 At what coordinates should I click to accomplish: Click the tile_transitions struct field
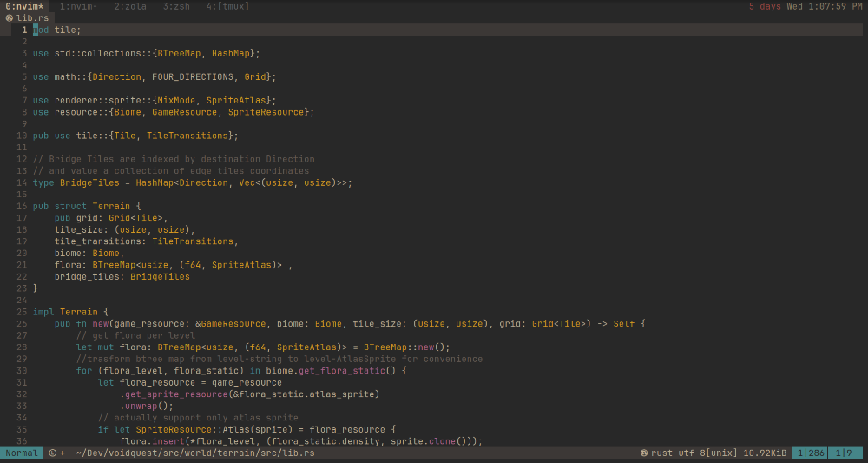pos(97,241)
